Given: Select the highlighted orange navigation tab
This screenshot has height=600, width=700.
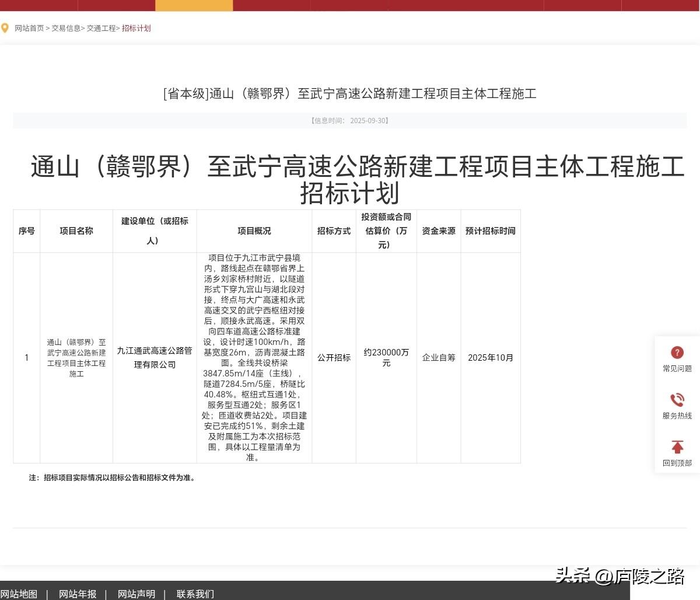Looking at the screenshot, I should point(194,5).
